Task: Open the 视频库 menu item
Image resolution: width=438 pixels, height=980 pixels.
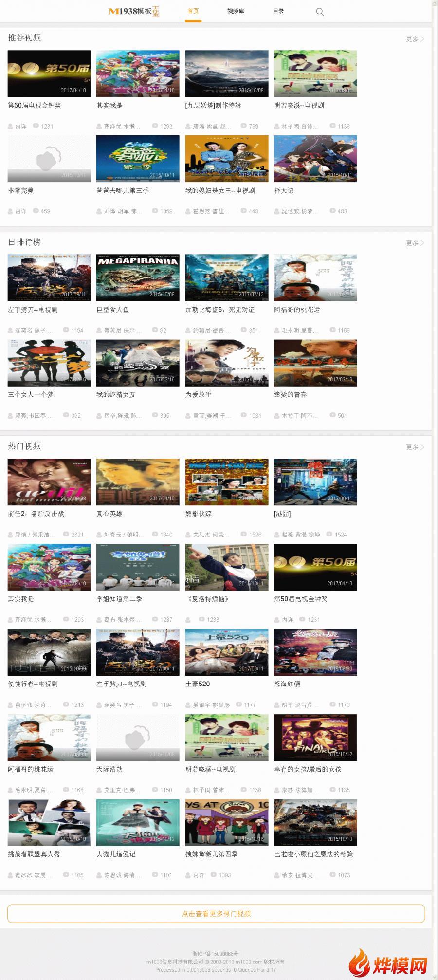Action: [236, 11]
